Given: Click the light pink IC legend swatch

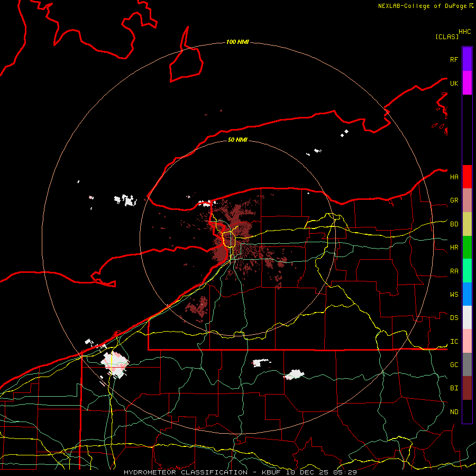Looking at the screenshot, I should [x=467, y=341].
